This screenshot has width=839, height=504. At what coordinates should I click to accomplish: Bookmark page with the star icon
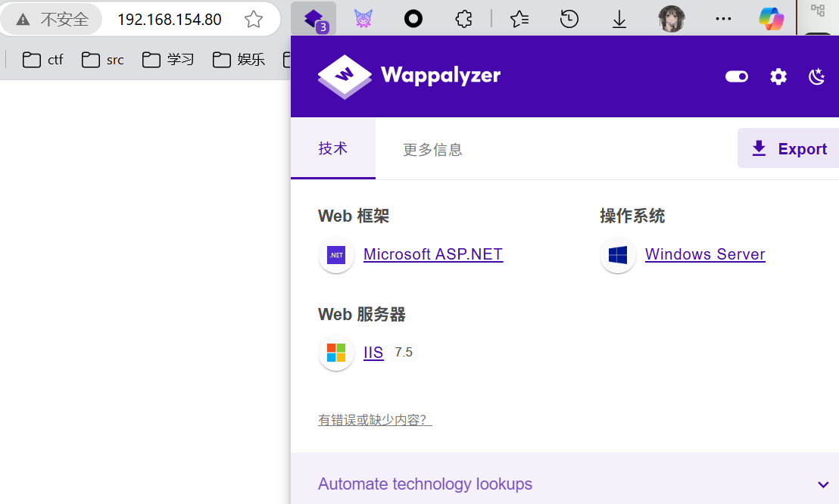pyautogui.click(x=254, y=19)
